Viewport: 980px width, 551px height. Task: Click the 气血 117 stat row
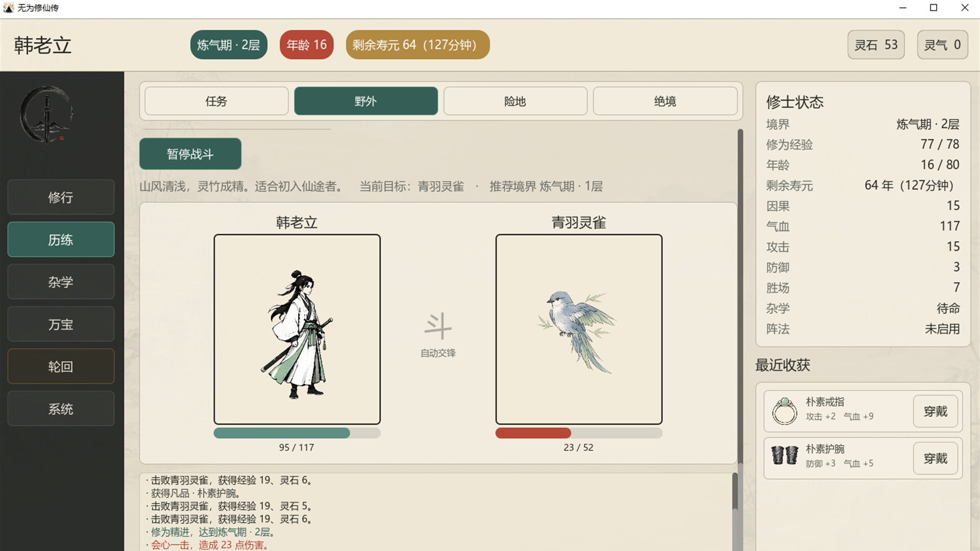pyautogui.click(x=863, y=226)
